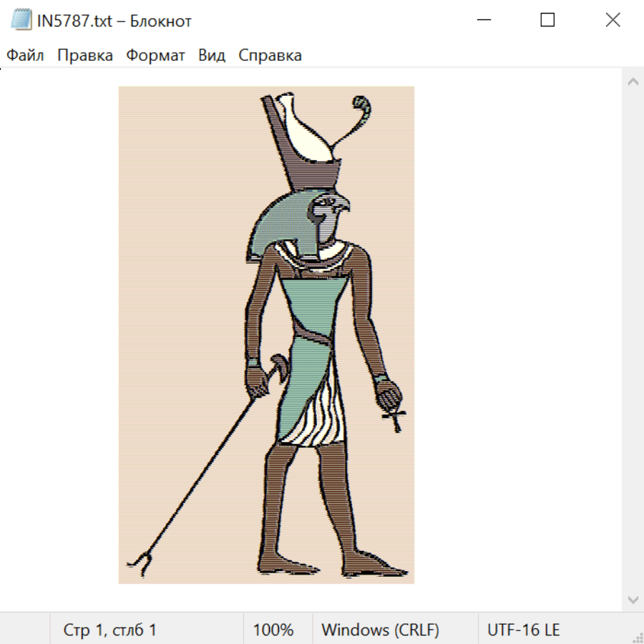Viewport: 644px width, 644px height.
Task: Open the Вид menu
Action: click(212, 56)
